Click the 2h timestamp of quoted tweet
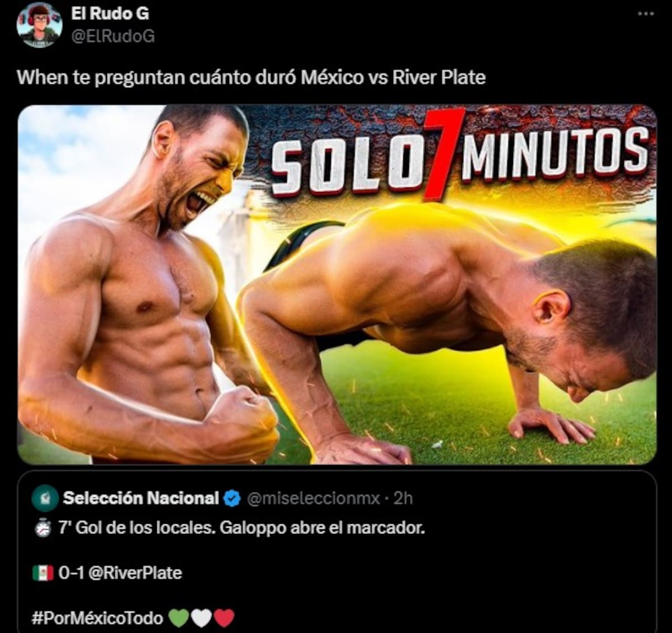672x633 pixels. pos(403,498)
